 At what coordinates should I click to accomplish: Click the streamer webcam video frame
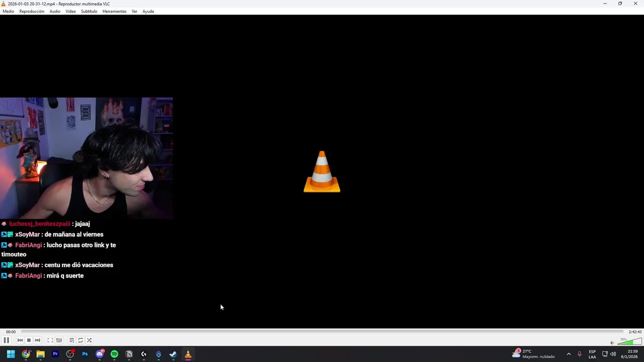tap(86, 158)
